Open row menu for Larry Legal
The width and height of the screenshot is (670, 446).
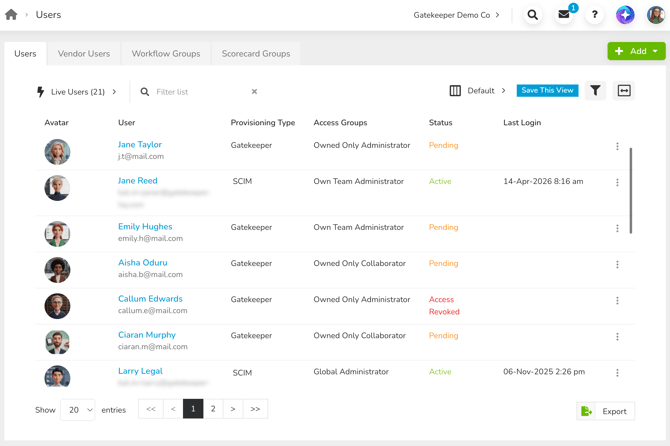[x=617, y=373]
